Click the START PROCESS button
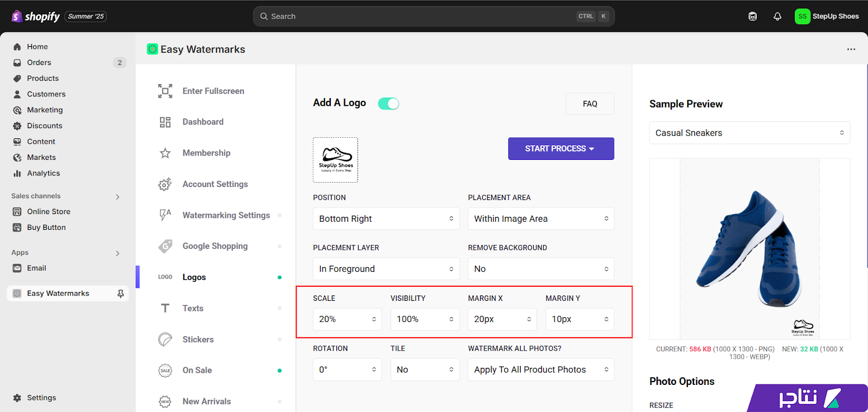The height and width of the screenshot is (412, 868). [561, 149]
